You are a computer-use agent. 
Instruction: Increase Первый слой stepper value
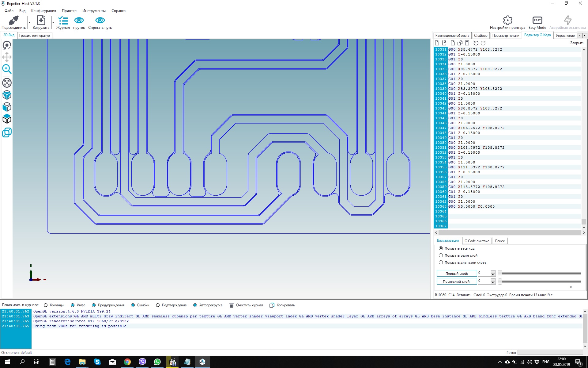tap(493, 272)
